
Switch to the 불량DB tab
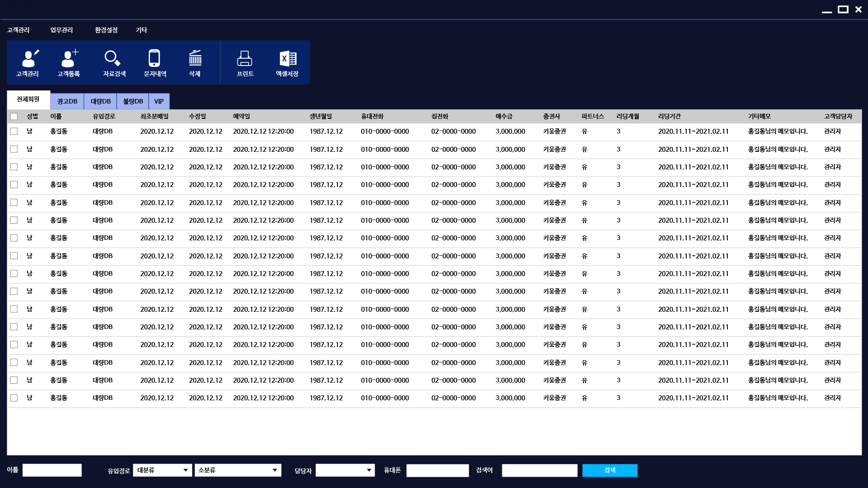[133, 101]
